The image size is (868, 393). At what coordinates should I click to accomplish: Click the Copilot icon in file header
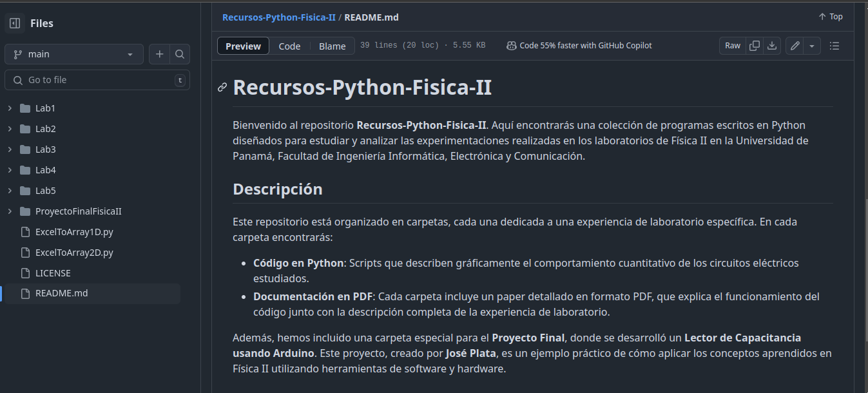tap(512, 46)
